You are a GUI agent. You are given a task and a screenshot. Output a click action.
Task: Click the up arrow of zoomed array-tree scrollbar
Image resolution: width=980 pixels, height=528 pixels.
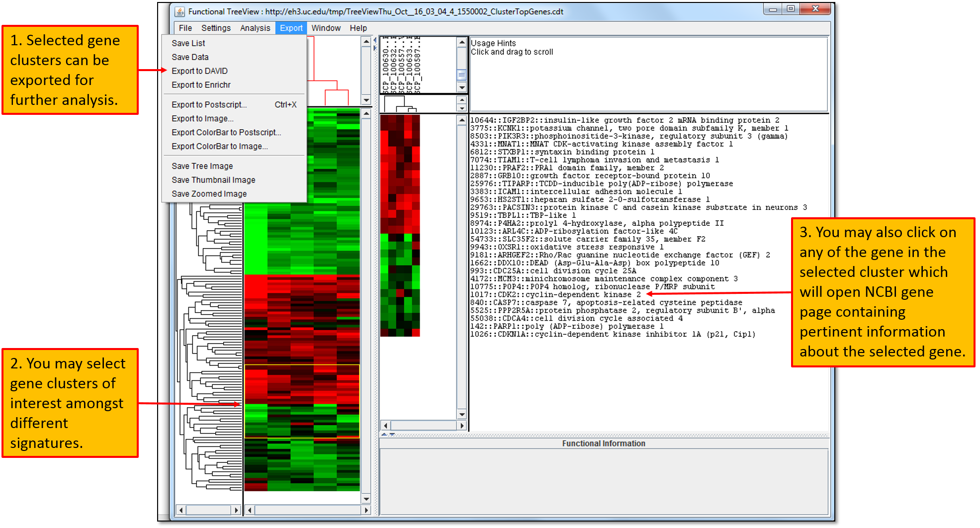[462, 100]
